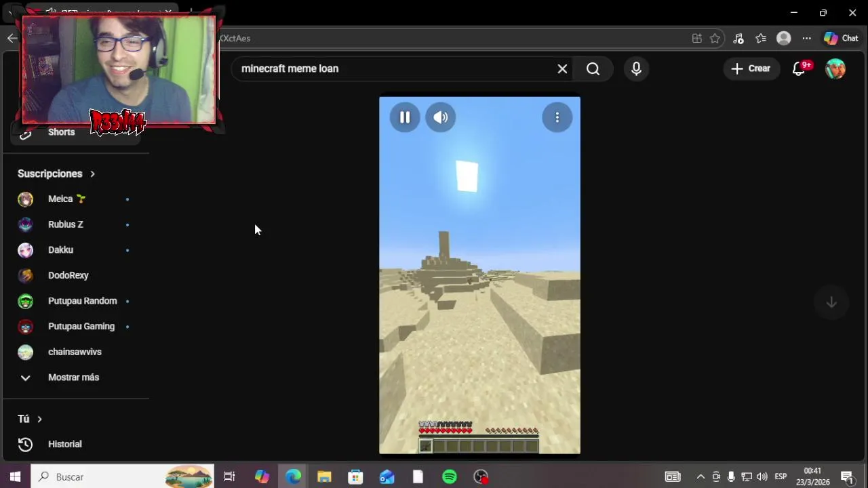Open the DodoRexy channel
Image resolution: width=868 pixels, height=488 pixels.
(75, 275)
